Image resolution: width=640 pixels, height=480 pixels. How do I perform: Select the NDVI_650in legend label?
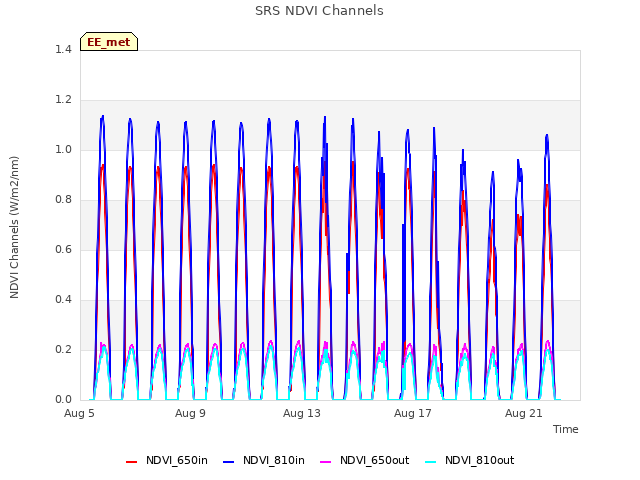pos(177,460)
